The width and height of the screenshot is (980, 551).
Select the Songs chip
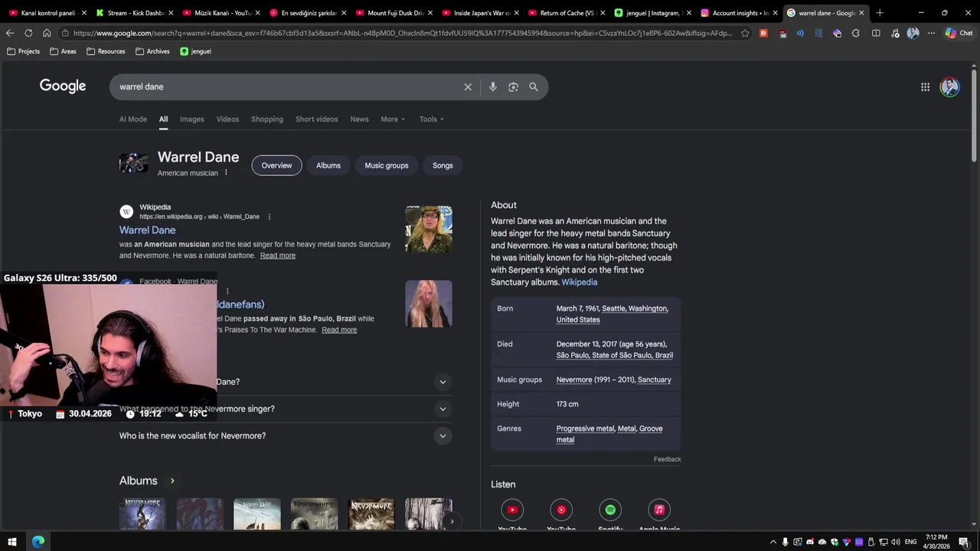click(x=443, y=165)
